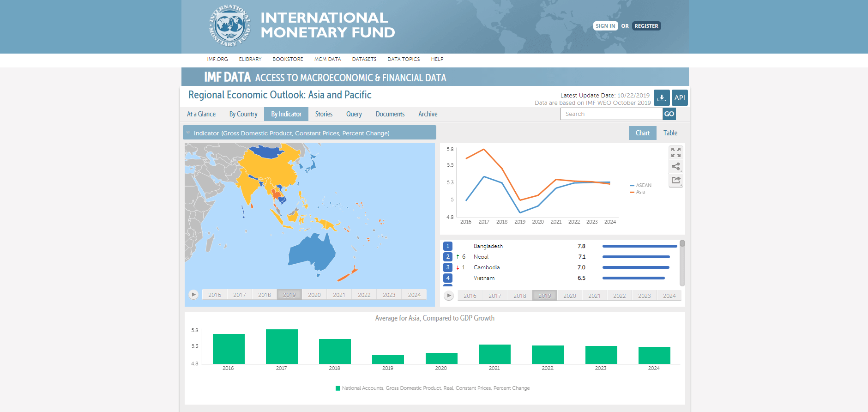Open the IMF.ORG link
Screen dimensions: 868x412
point(217,59)
